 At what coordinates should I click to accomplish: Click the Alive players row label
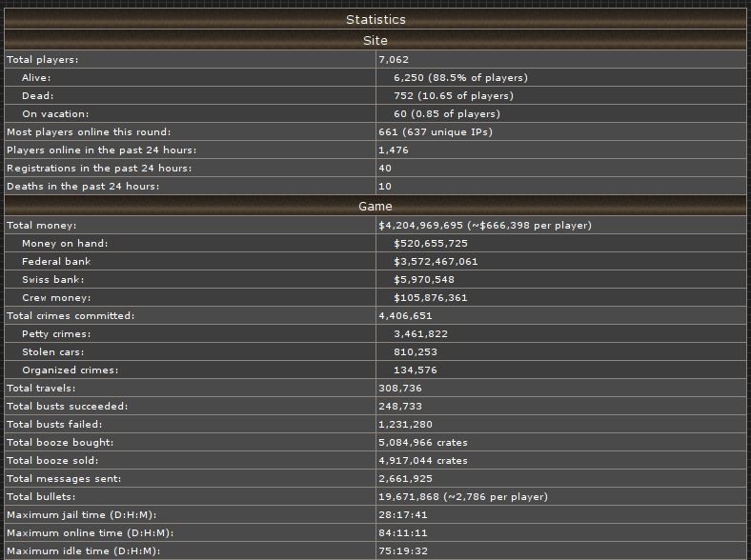coord(36,77)
